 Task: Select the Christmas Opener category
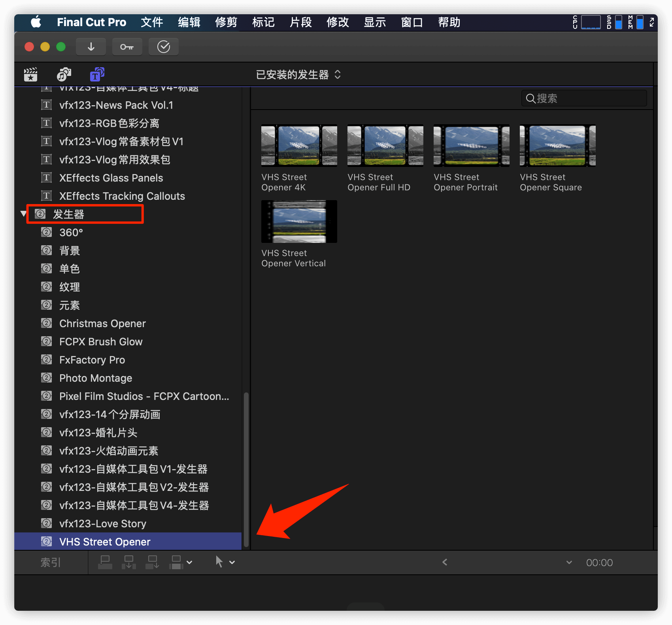click(x=128, y=323)
